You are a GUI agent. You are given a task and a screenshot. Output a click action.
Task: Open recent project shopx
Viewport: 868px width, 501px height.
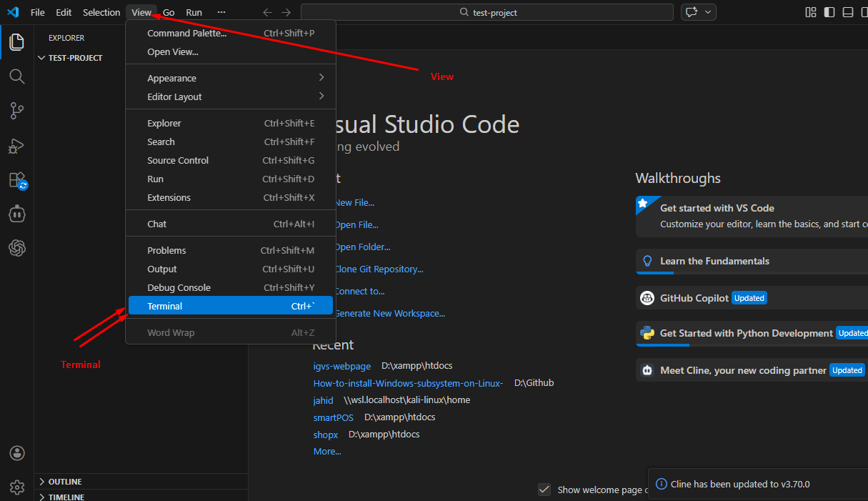(x=326, y=435)
